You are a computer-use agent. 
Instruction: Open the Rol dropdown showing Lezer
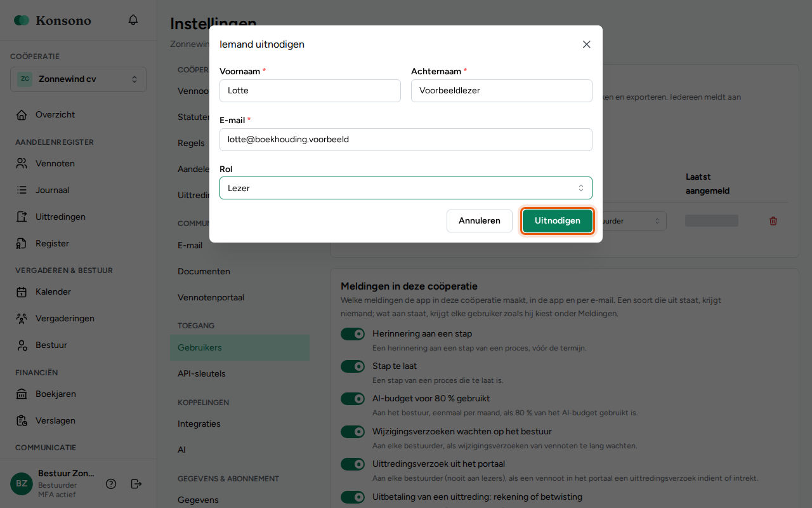(x=406, y=188)
